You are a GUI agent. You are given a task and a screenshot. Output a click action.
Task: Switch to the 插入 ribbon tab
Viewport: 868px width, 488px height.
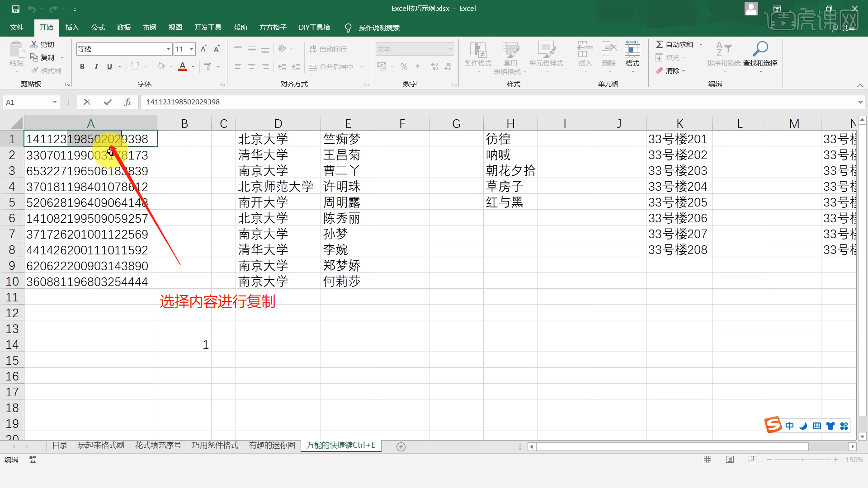pos(71,28)
